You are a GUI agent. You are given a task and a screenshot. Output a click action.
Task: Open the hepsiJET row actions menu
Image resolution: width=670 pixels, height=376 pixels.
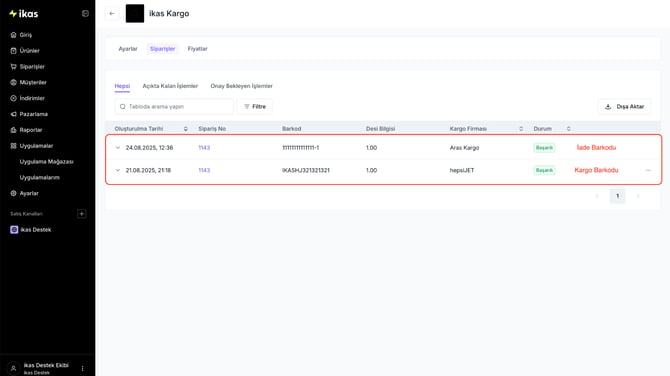[648, 170]
